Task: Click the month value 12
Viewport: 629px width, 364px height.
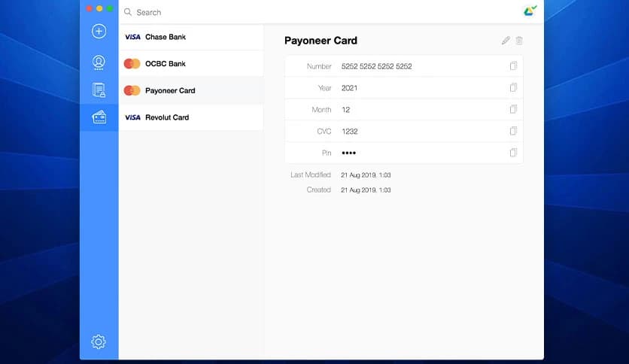Action: pos(346,110)
